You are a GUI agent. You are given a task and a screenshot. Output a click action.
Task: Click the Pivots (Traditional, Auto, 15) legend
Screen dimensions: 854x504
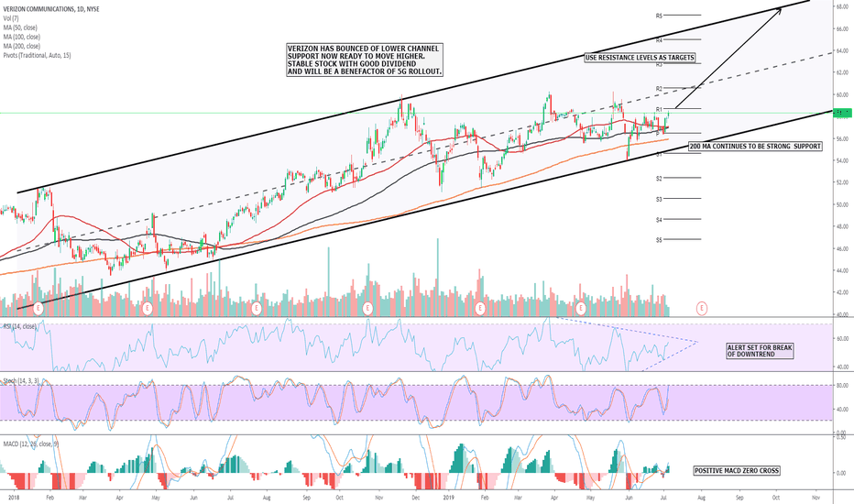click(x=37, y=56)
